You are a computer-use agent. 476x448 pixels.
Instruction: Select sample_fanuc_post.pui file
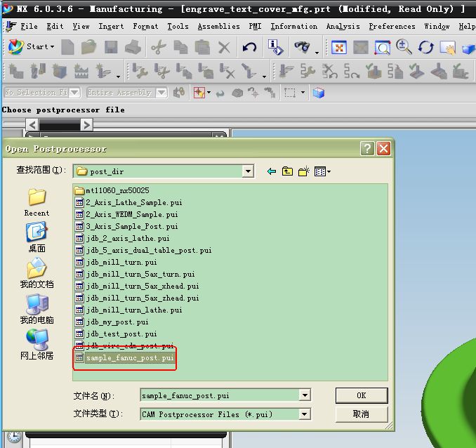tap(125, 358)
